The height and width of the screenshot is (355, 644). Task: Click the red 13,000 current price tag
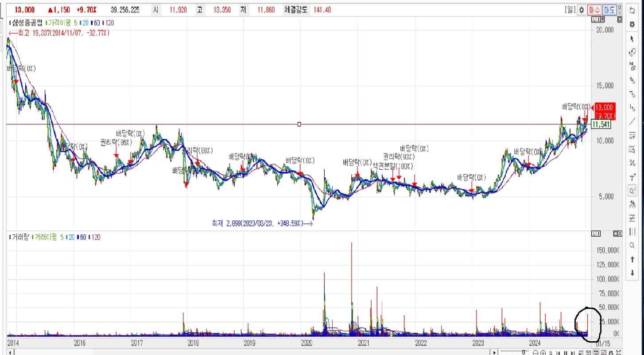click(x=605, y=111)
